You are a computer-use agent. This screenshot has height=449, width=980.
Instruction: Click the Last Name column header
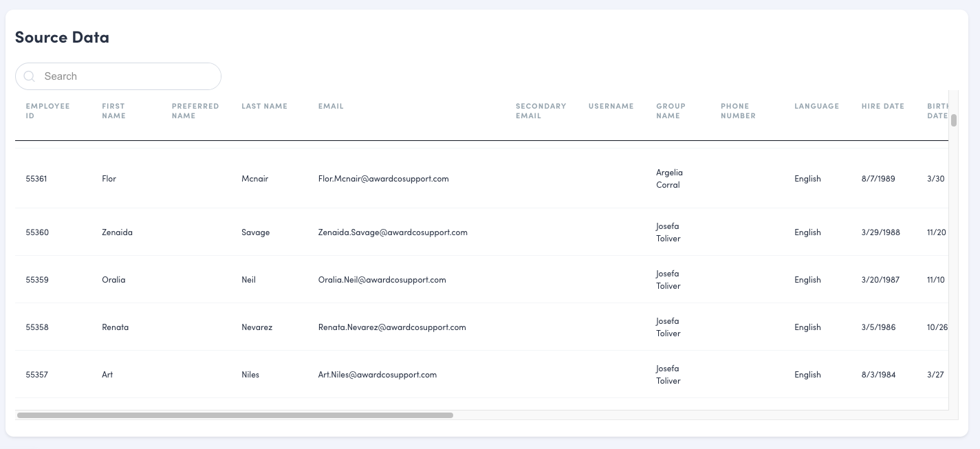(x=264, y=107)
